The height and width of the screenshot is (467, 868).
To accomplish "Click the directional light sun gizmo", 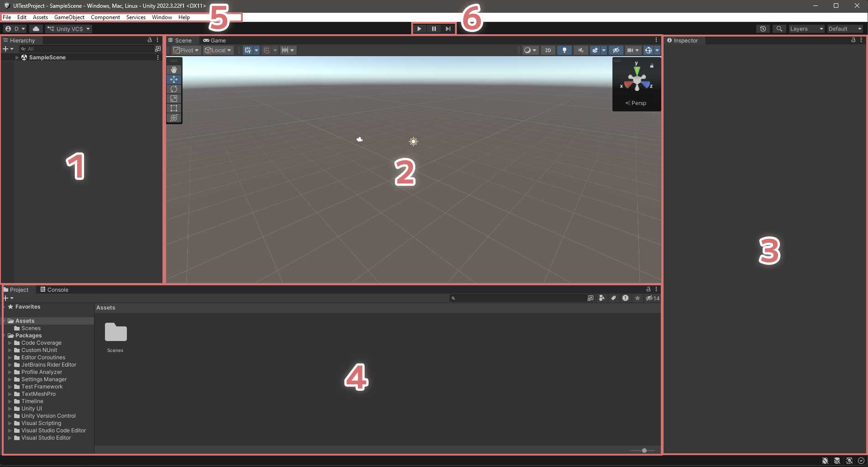I will pyautogui.click(x=413, y=142).
